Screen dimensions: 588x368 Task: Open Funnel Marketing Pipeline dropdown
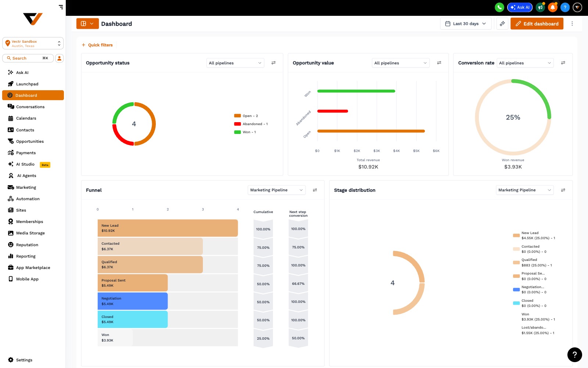pos(276,190)
